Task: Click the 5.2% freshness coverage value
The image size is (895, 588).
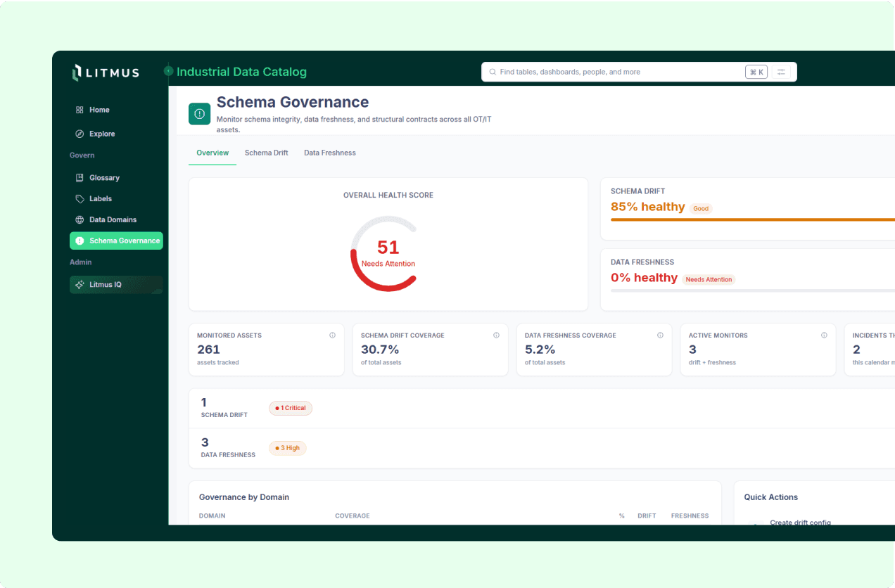Action: [540, 350]
